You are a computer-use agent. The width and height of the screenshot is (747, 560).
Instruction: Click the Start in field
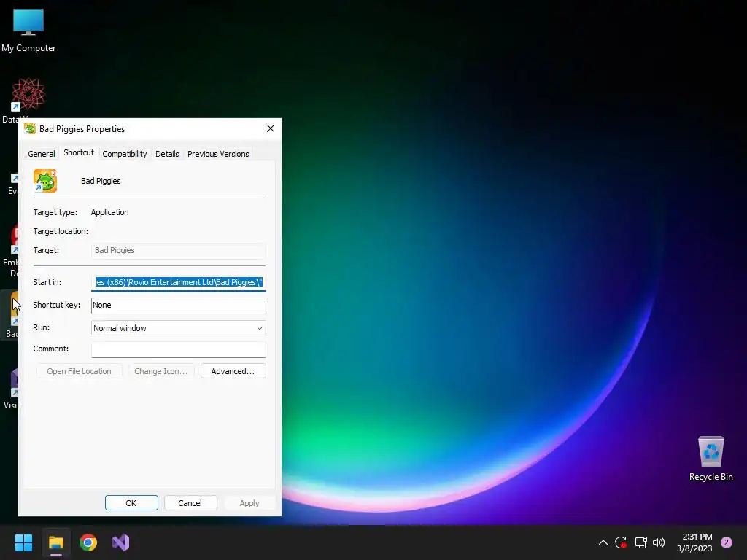tap(179, 282)
